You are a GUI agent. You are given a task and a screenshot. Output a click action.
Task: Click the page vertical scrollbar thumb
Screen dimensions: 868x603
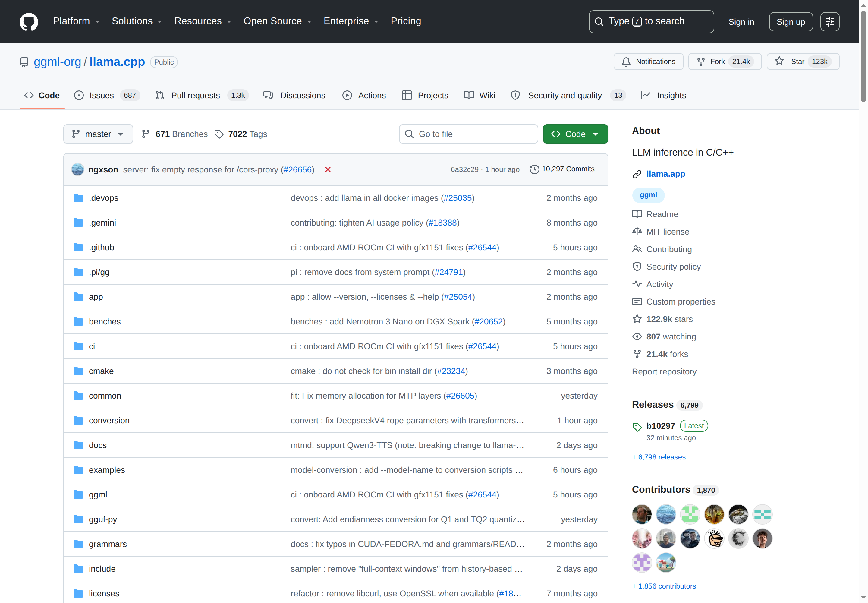(x=863, y=57)
